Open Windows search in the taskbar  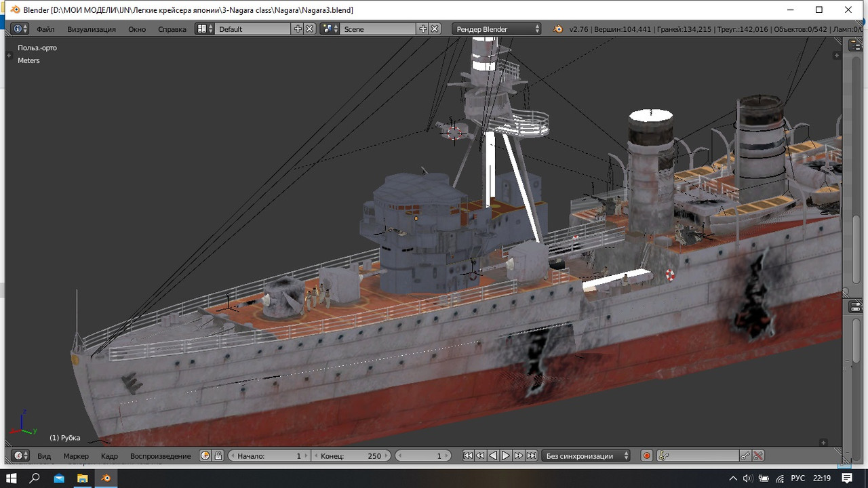point(35,479)
